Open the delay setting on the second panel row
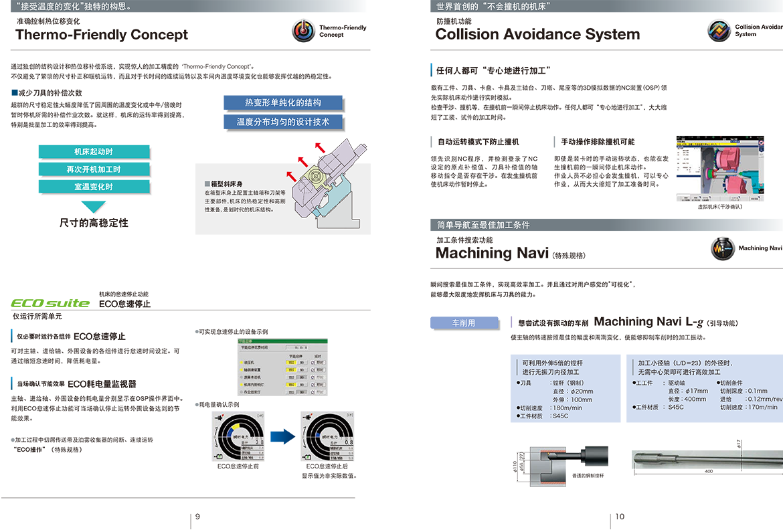This screenshot has width=783, height=532. coord(319,369)
